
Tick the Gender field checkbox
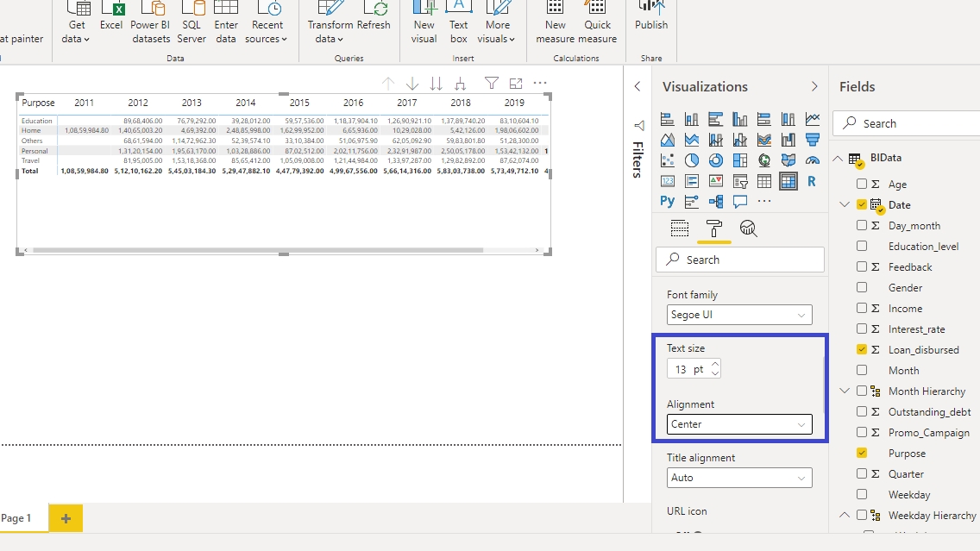click(862, 288)
